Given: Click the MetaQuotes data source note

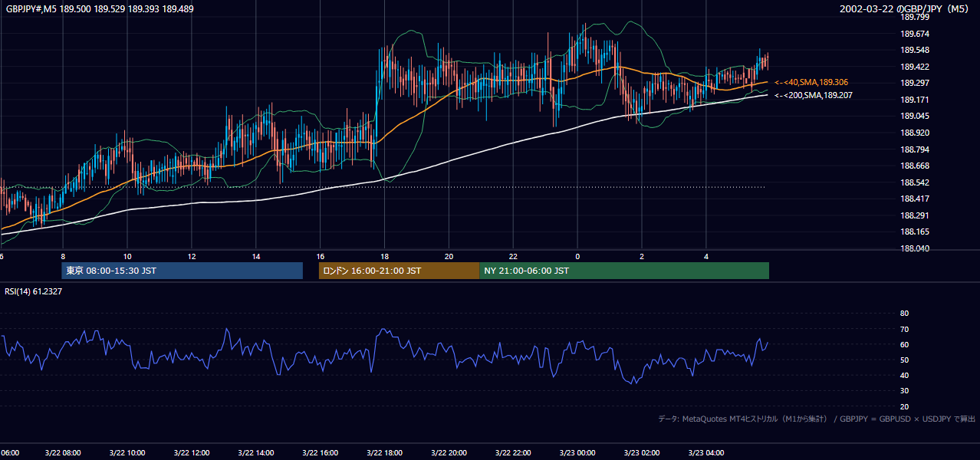Looking at the screenshot, I should (x=817, y=419).
